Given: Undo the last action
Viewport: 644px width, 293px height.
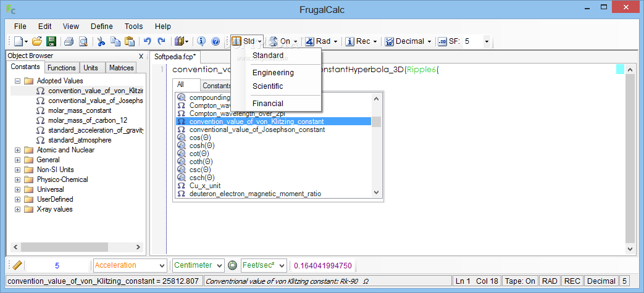Looking at the screenshot, I should [x=148, y=41].
